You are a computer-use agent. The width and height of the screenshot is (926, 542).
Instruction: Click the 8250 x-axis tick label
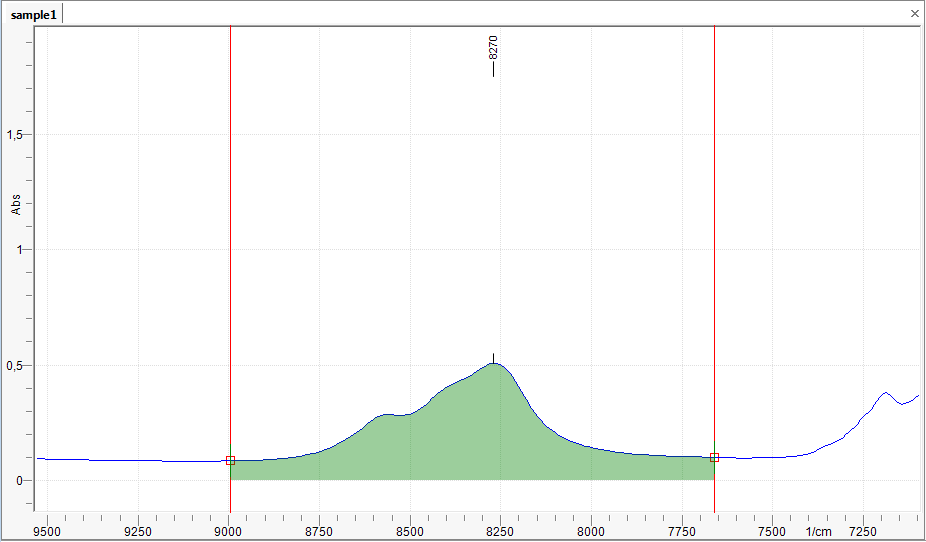click(x=499, y=531)
